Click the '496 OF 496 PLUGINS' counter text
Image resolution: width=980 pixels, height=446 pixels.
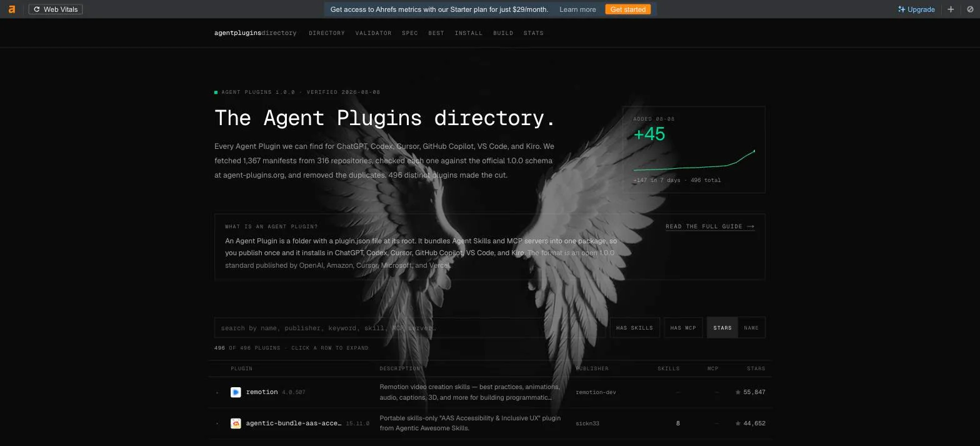247,348
